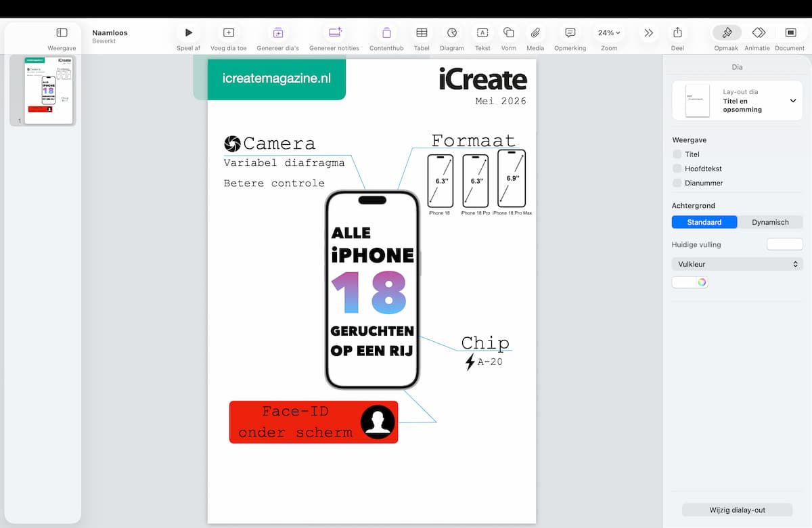Insert a table with Tabel icon
The height and width of the screenshot is (528, 812).
coord(422,32)
